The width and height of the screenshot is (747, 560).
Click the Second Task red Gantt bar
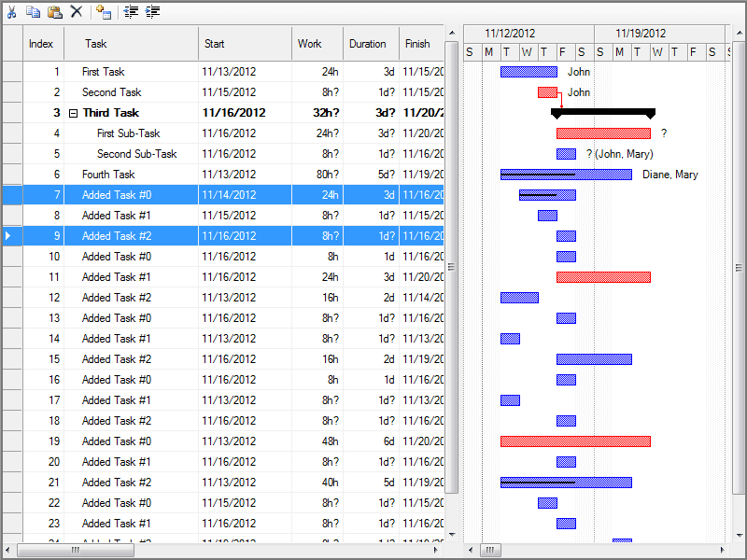(x=547, y=92)
